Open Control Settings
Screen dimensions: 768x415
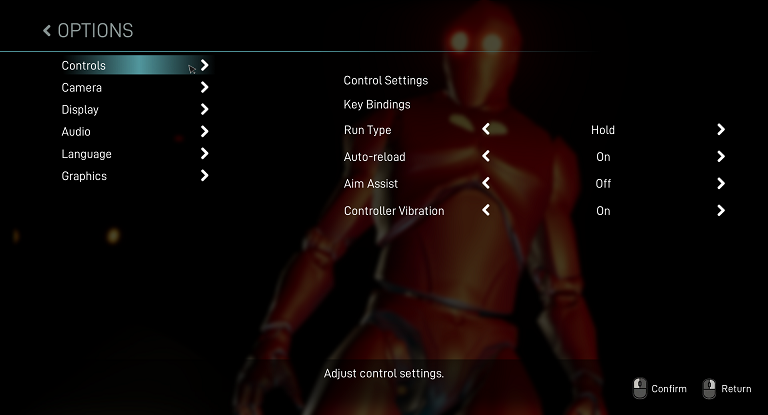pos(386,80)
